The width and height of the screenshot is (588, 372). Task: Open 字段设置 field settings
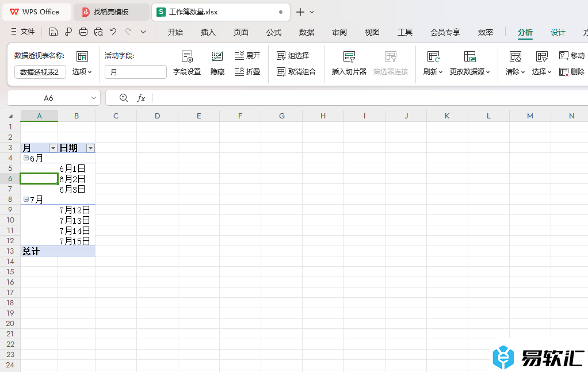[x=187, y=63]
